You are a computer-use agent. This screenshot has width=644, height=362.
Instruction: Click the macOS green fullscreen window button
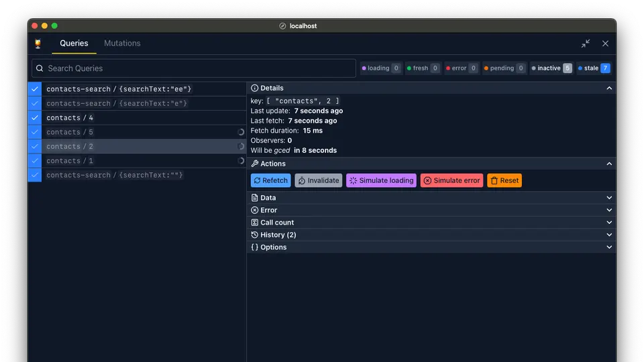pos(54,26)
